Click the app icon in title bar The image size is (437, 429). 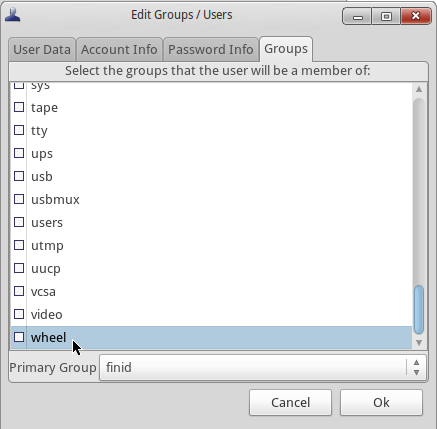pyautogui.click(x=13, y=15)
